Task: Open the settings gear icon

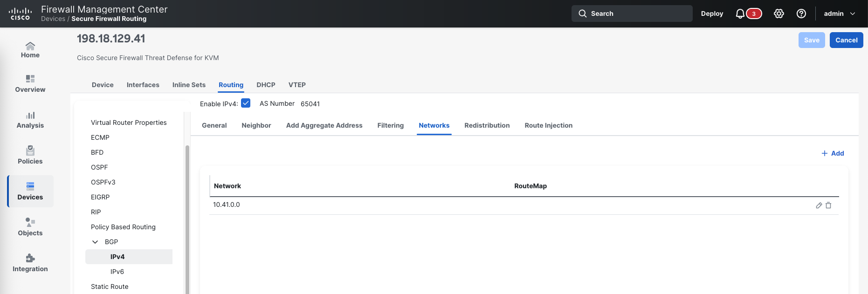Action: click(x=778, y=14)
